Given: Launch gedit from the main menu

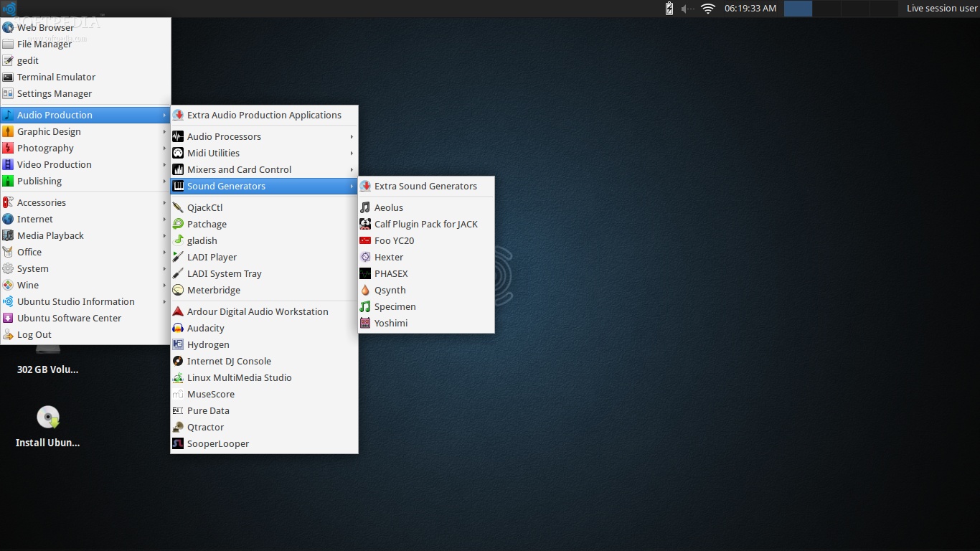Looking at the screenshot, I should point(85,60).
